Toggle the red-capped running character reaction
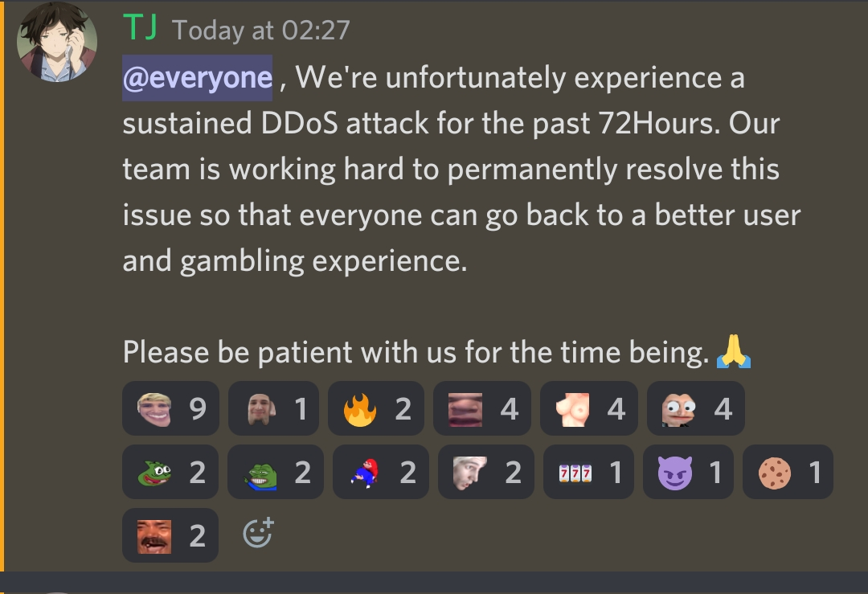Viewport: 868px width, 594px height. (381, 472)
